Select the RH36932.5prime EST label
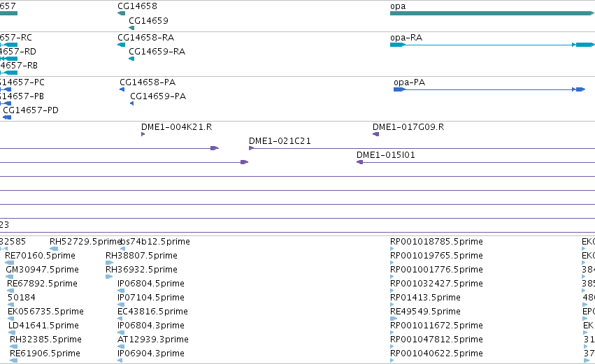 click(141, 270)
